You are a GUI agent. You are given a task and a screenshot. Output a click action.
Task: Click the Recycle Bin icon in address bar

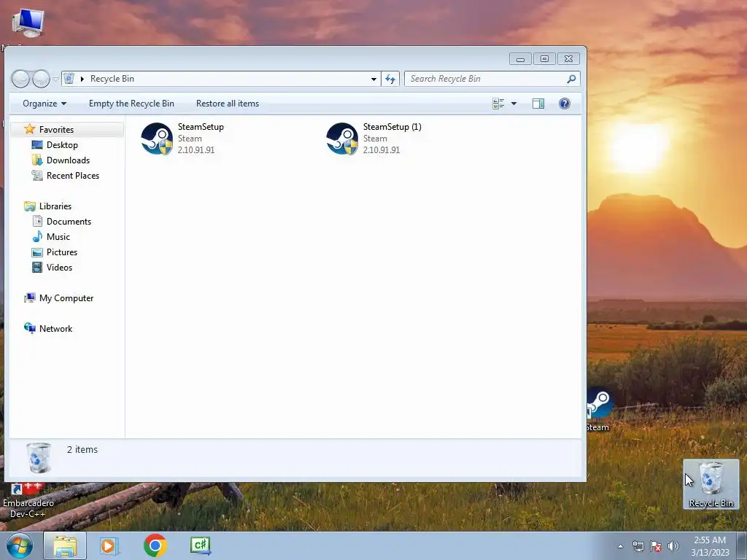(69, 79)
